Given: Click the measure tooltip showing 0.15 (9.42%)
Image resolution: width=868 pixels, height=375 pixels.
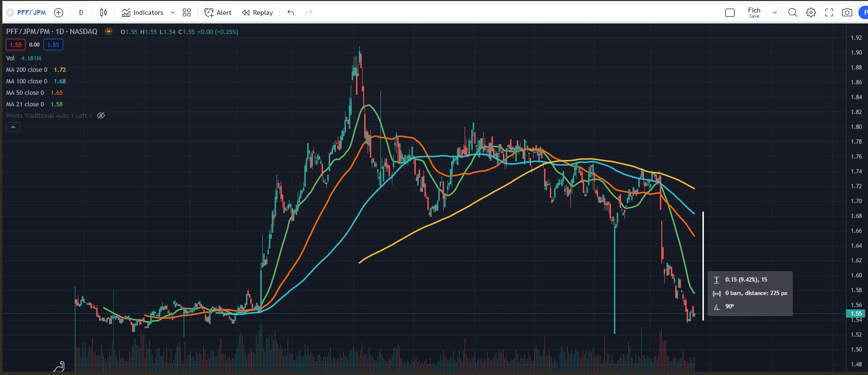Looking at the screenshot, I should tap(750, 293).
